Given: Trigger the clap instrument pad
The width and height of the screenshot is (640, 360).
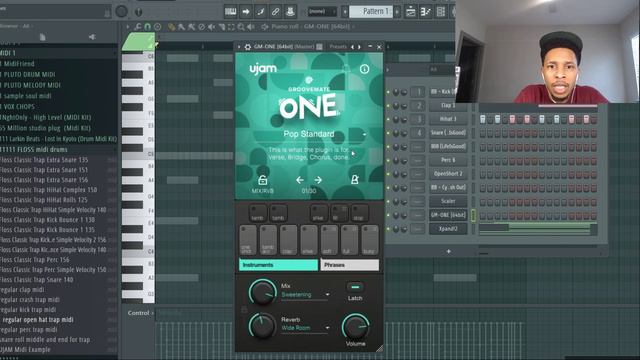Looking at the screenshot, I should tap(288, 240).
